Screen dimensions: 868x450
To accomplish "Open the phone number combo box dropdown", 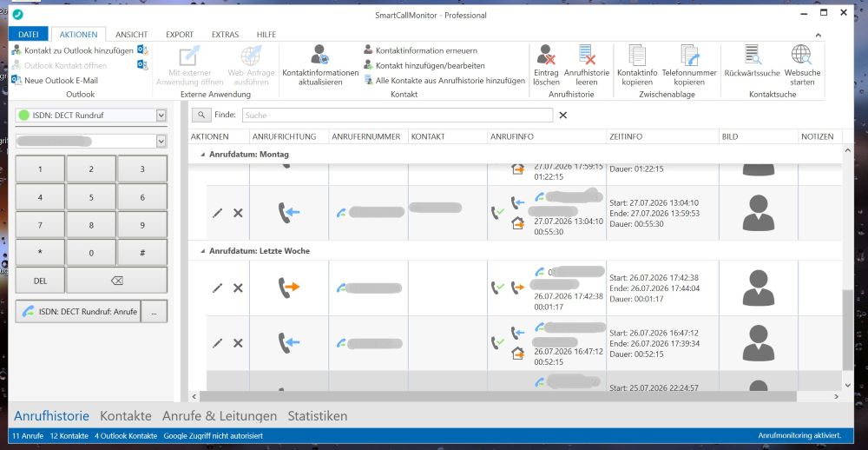I will 161,142.
